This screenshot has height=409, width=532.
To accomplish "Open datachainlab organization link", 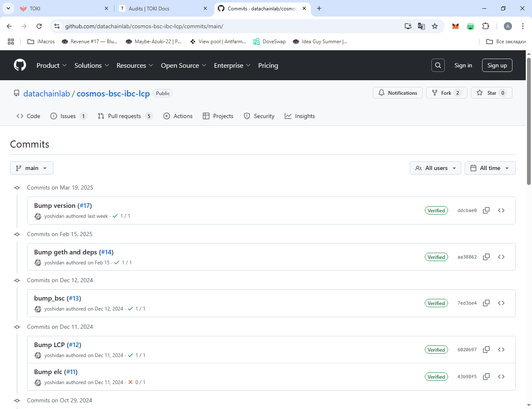I will pyautogui.click(x=47, y=94).
